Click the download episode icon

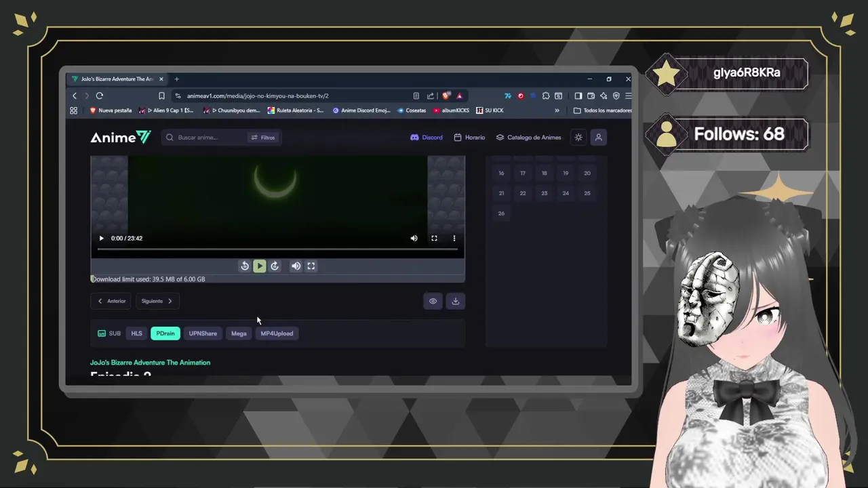(x=456, y=301)
